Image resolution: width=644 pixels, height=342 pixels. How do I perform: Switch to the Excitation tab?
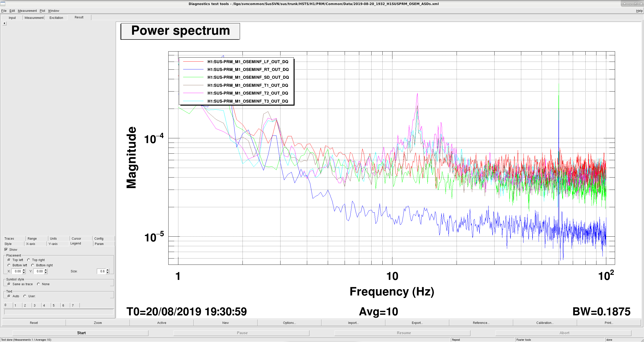tap(56, 18)
